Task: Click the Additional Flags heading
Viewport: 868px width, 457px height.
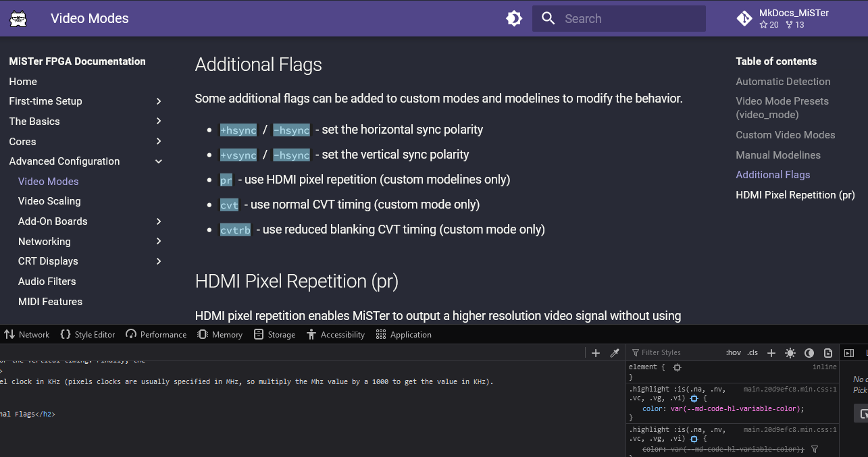Action: click(x=259, y=65)
